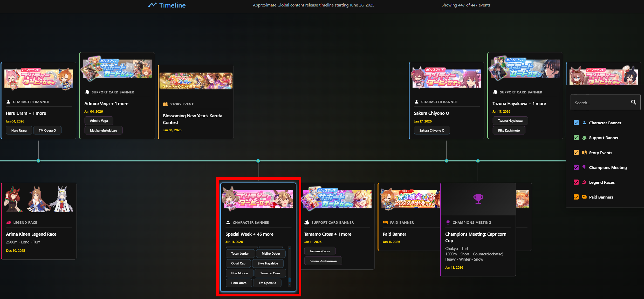The width and height of the screenshot is (644, 299).
Task: Click the timeline marker above Special Week card
Action: point(258,161)
